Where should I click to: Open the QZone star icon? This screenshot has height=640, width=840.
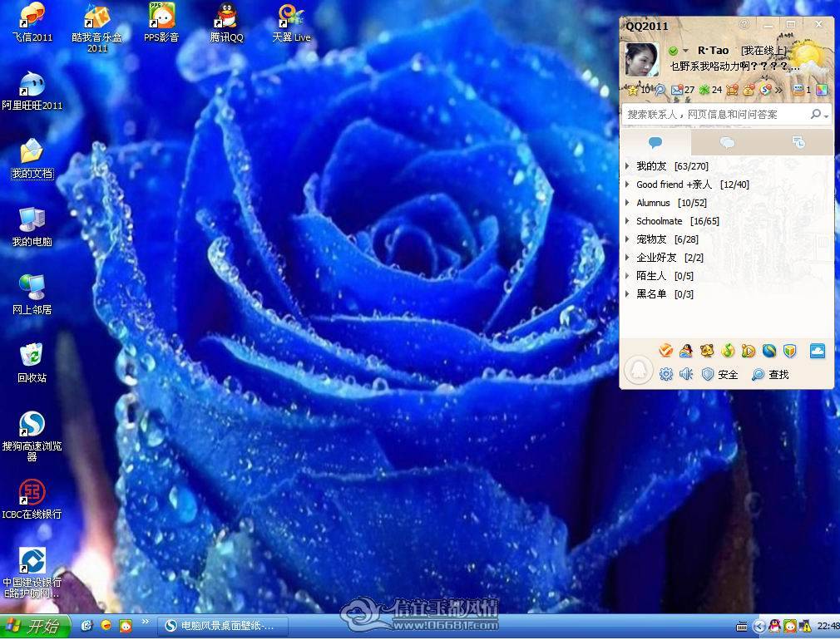633,90
